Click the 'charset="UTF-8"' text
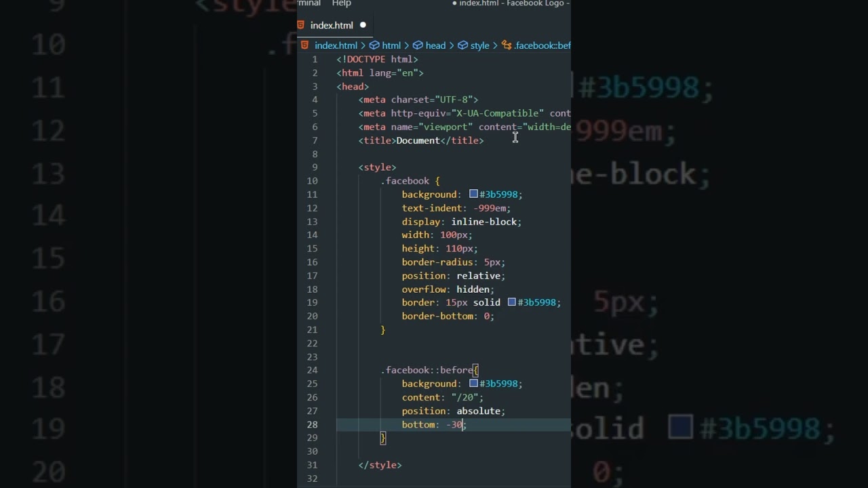The height and width of the screenshot is (488, 868). [x=432, y=100]
